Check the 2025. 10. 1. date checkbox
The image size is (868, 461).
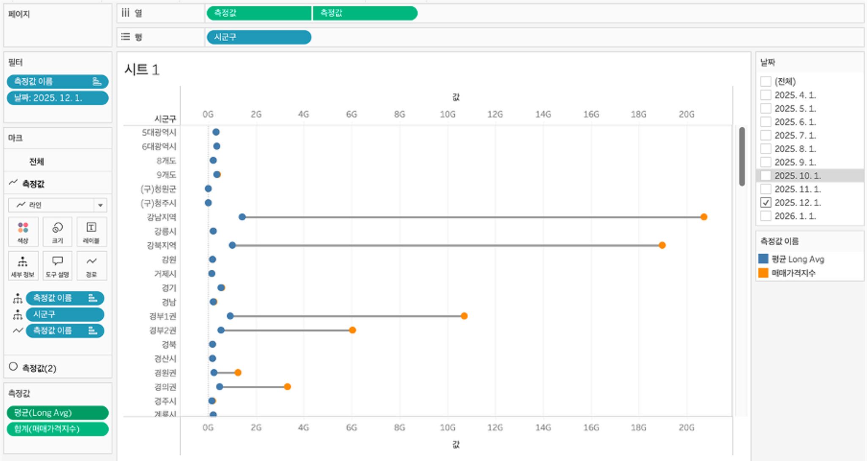766,176
